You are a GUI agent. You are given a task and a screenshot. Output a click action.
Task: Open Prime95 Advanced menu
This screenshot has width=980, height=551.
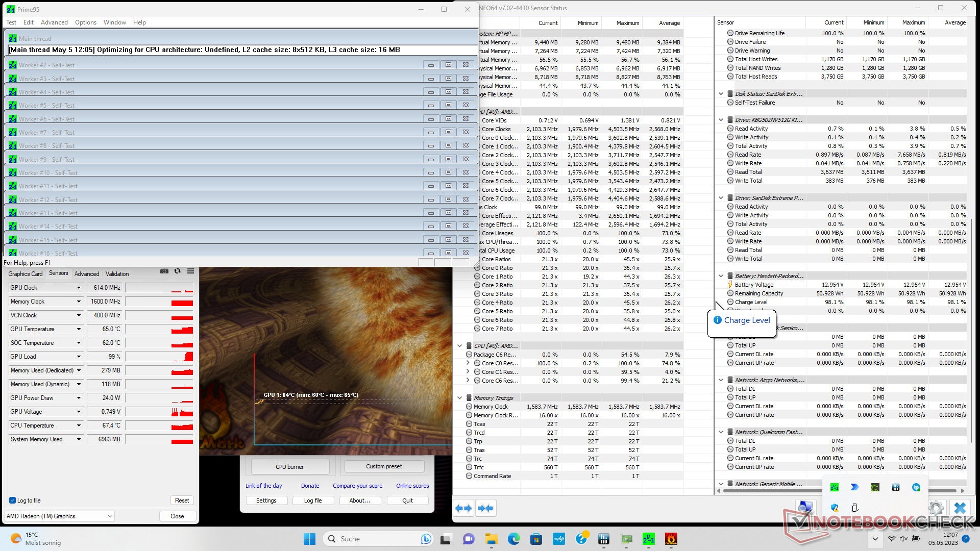pyautogui.click(x=54, y=22)
